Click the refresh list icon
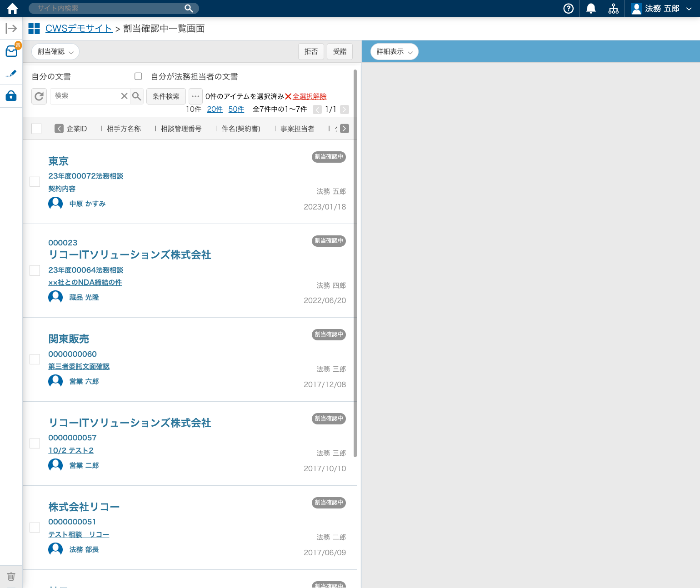 [x=39, y=96]
